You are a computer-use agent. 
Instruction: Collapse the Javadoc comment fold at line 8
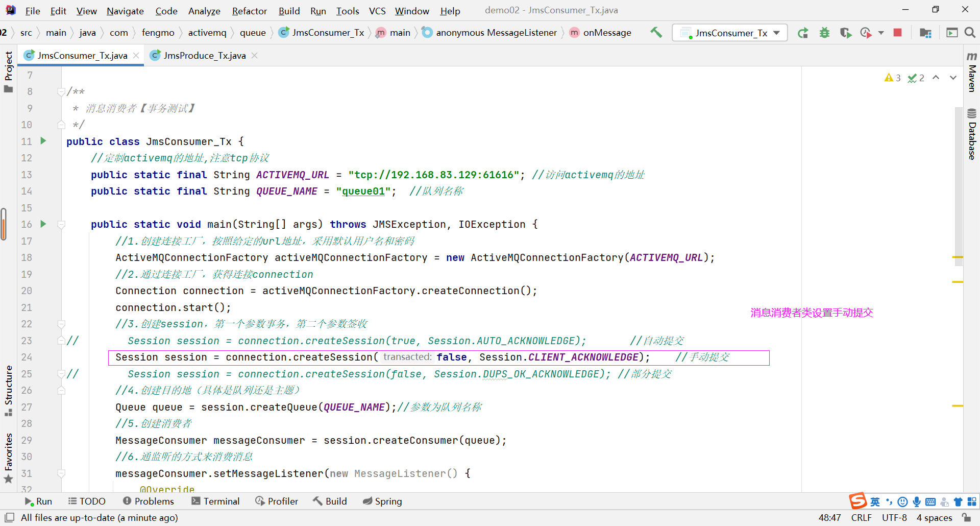pyautogui.click(x=61, y=91)
